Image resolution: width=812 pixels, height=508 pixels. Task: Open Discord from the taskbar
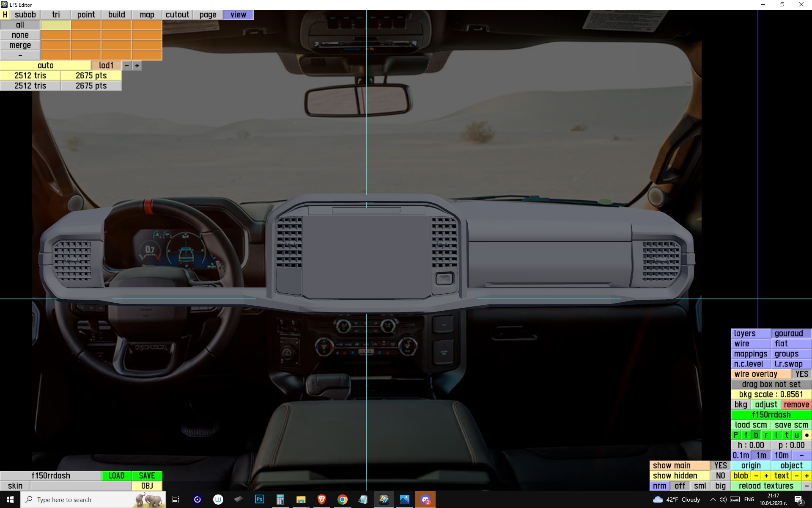[x=425, y=500]
